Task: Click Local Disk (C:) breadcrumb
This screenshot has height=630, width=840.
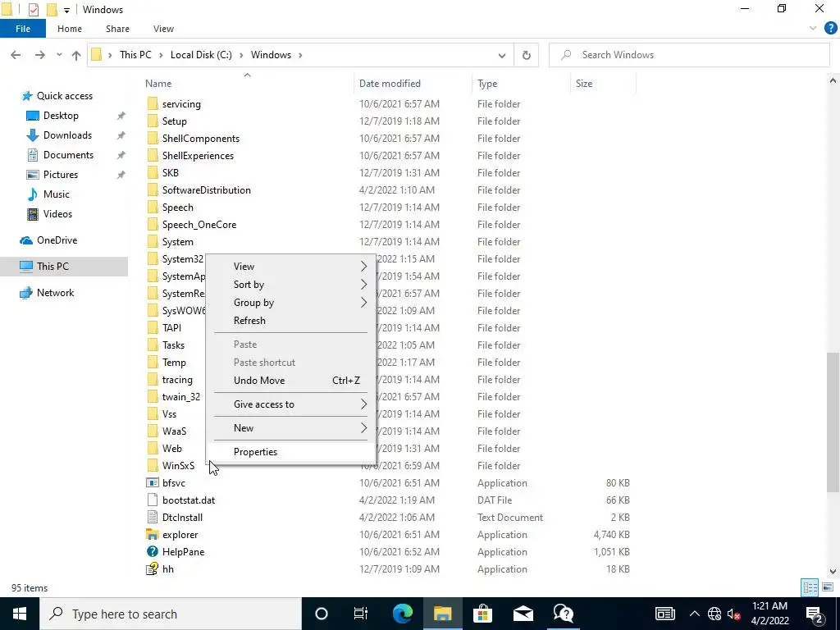Action: coord(202,55)
